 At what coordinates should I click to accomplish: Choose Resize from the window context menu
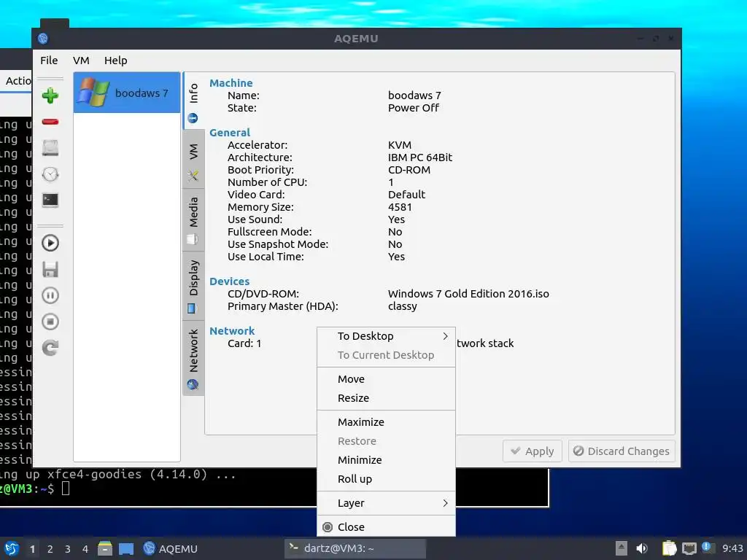click(x=386, y=398)
